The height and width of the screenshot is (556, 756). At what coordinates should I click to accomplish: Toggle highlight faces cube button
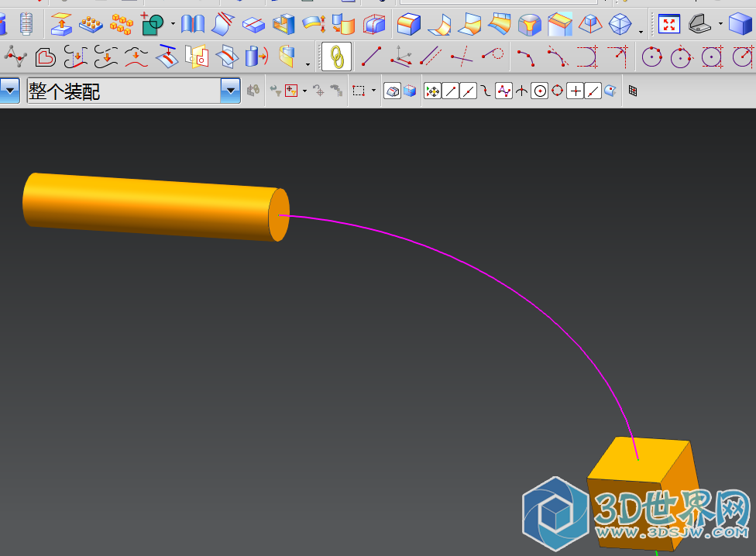(x=410, y=91)
